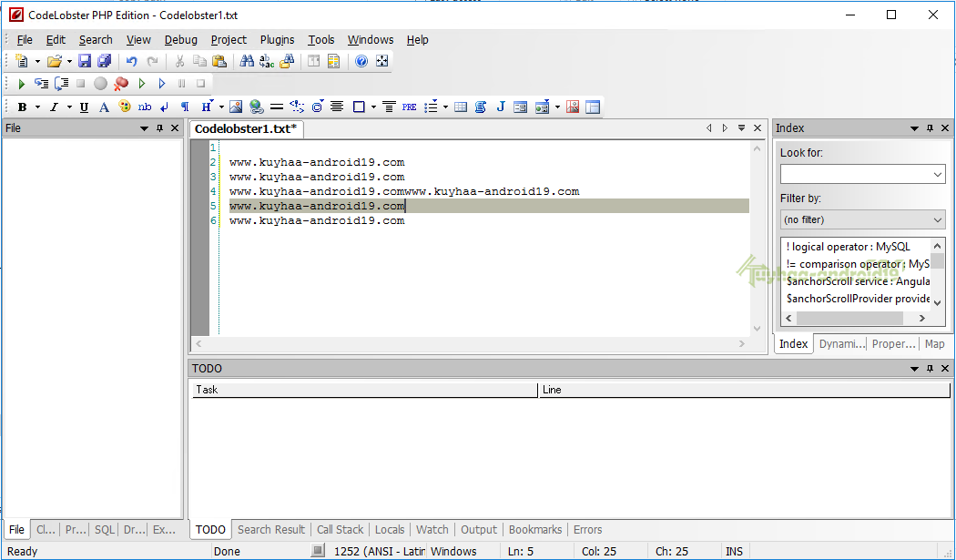Click the Save All icon
The width and height of the screenshot is (956, 560).
pos(105,61)
